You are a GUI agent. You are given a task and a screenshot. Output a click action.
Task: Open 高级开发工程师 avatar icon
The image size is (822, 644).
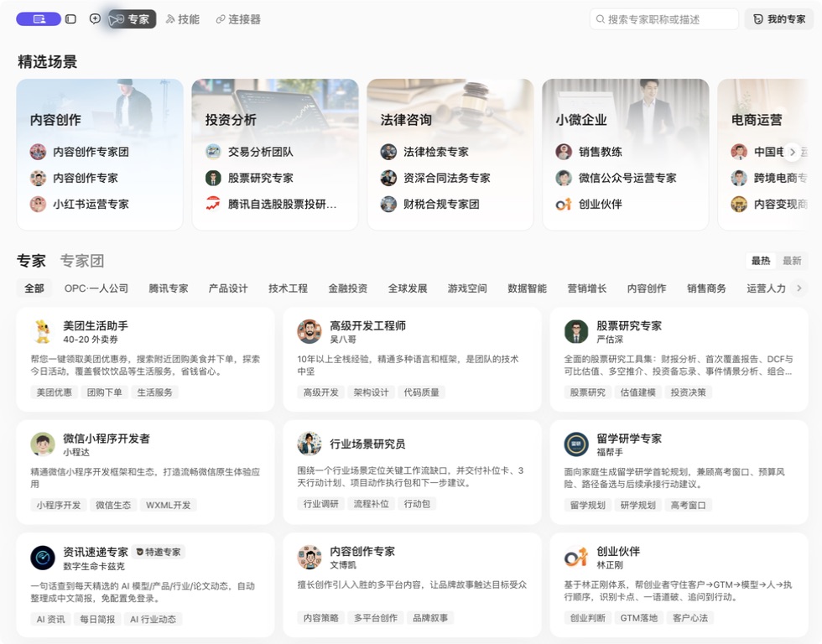tap(310, 332)
